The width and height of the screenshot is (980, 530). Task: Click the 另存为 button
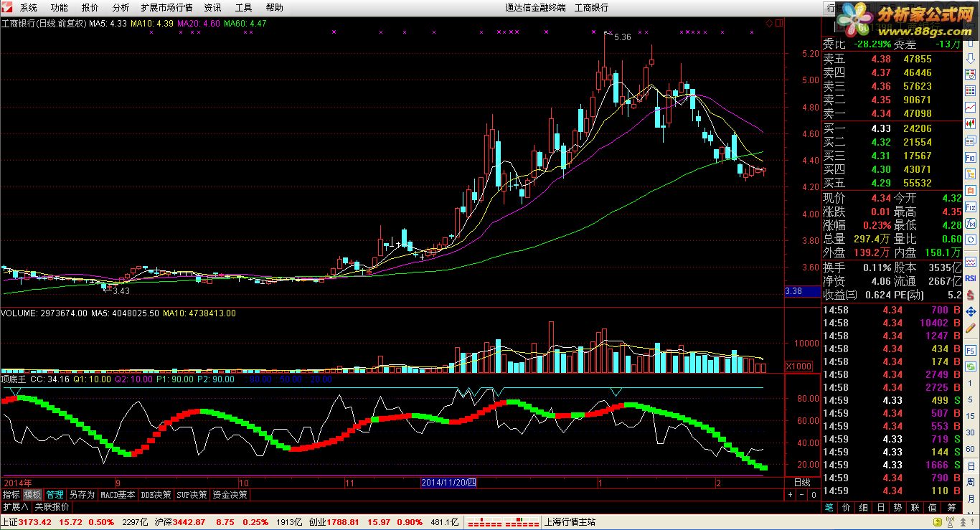pyautogui.click(x=82, y=494)
